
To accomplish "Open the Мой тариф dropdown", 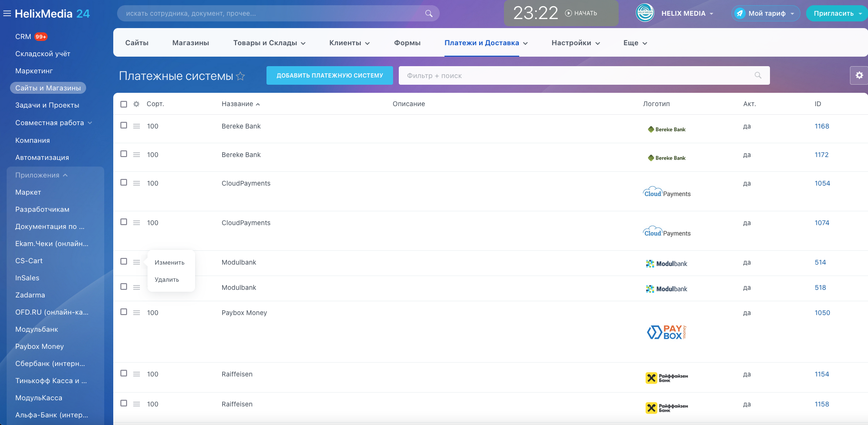I will [792, 14].
